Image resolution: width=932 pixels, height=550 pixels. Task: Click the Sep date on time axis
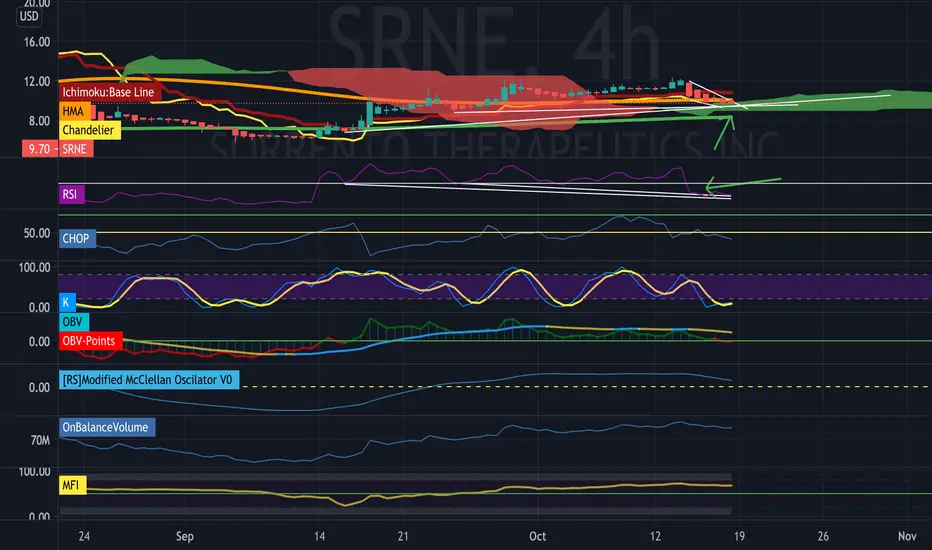click(185, 536)
